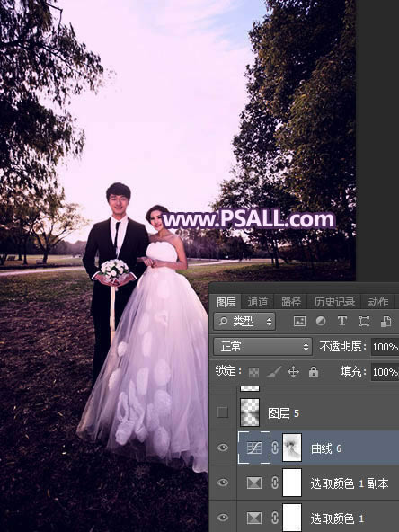Hide the 选取颜色 1 layer
The height and width of the screenshot is (532, 399).
223,518
